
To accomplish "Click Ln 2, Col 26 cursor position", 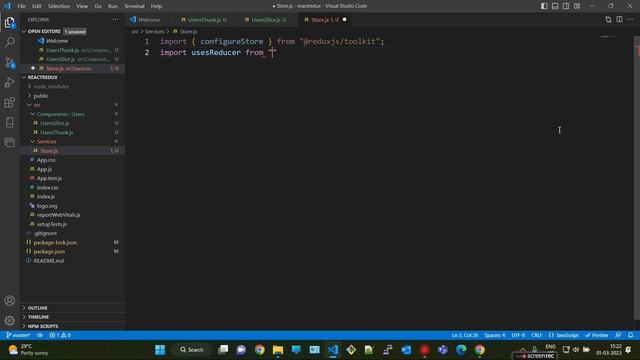I will pyautogui.click(x=465, y=335).
